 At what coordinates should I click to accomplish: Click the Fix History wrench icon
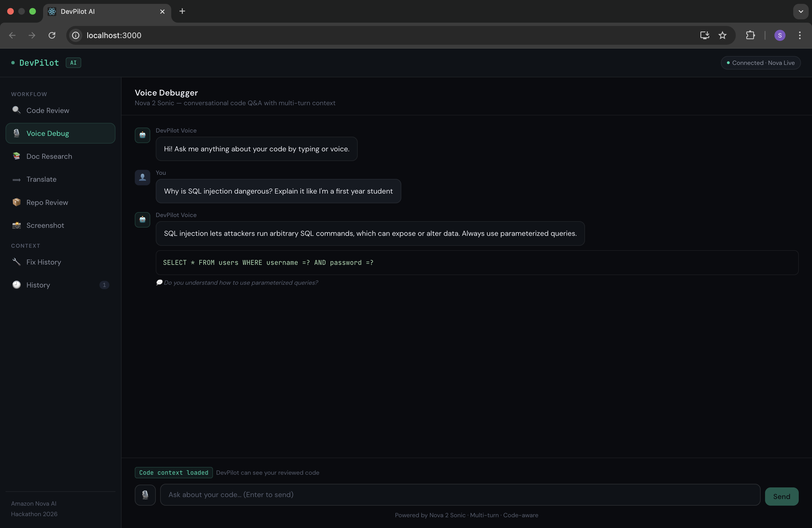tap(16, 262)
